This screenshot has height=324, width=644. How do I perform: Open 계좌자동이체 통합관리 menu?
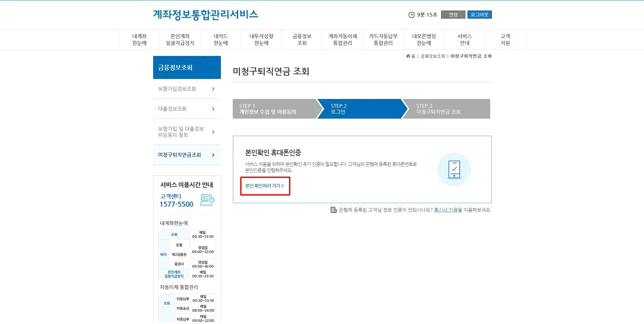[x=343, y=40]
